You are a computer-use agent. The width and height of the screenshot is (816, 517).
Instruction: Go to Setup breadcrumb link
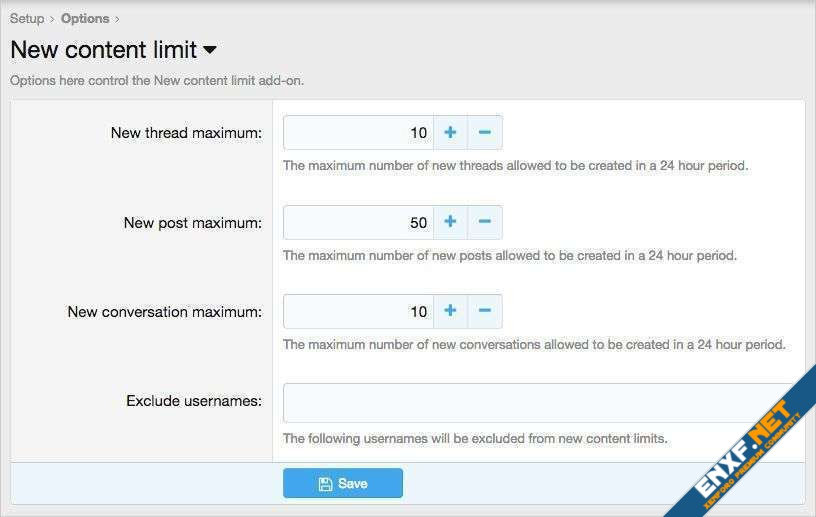pos(27,18)
